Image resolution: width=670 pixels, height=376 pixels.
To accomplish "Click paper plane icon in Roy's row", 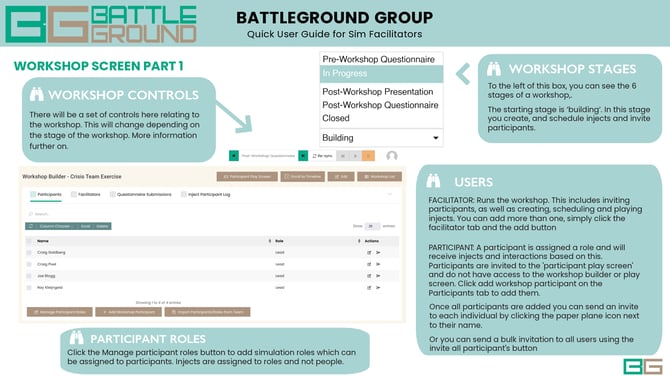I will pyautogui.click(x=378, y=288).
